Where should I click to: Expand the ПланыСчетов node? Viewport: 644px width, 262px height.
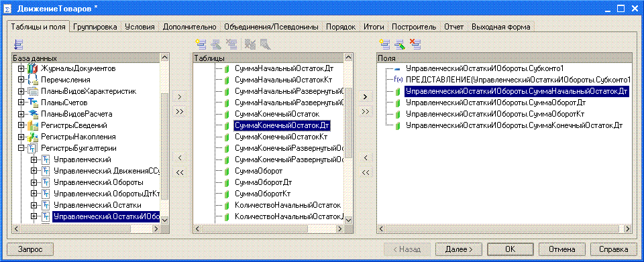21,103
